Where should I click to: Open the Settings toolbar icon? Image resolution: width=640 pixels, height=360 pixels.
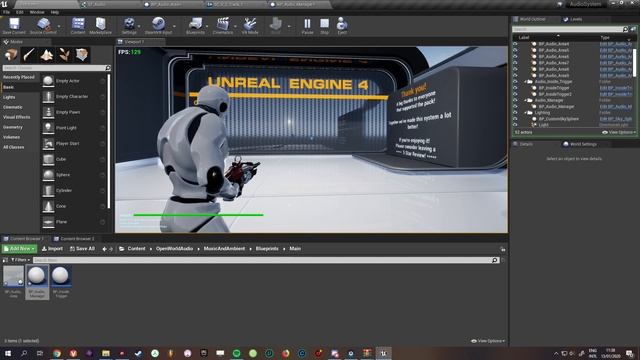129,26
